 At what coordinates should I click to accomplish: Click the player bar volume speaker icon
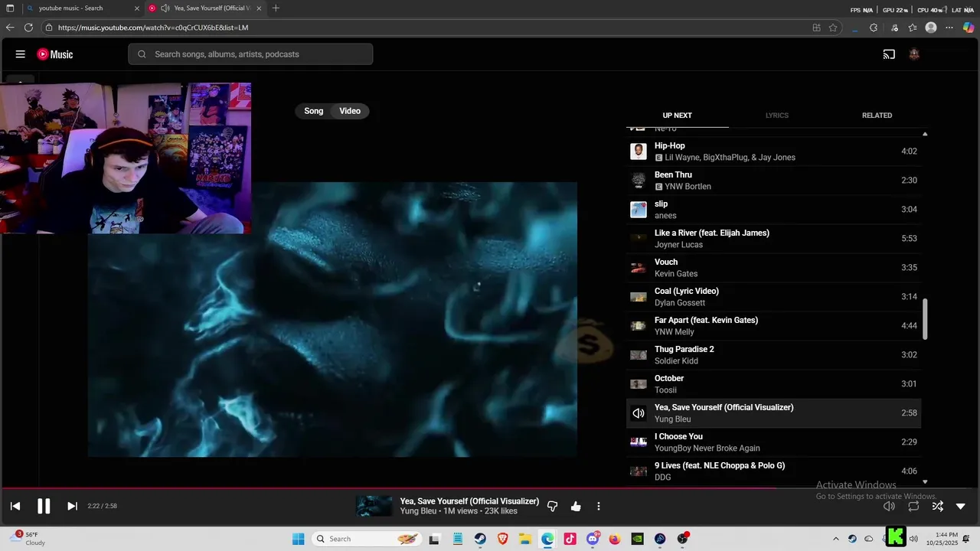[x=889, y=506]
